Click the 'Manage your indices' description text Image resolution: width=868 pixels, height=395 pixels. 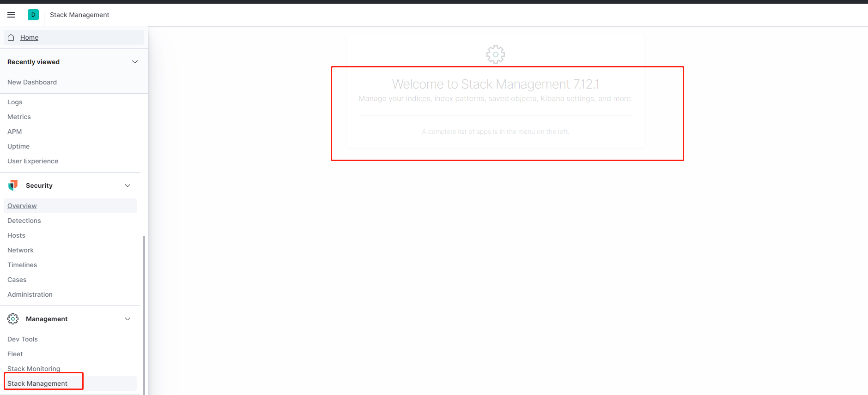coord(496,98)
